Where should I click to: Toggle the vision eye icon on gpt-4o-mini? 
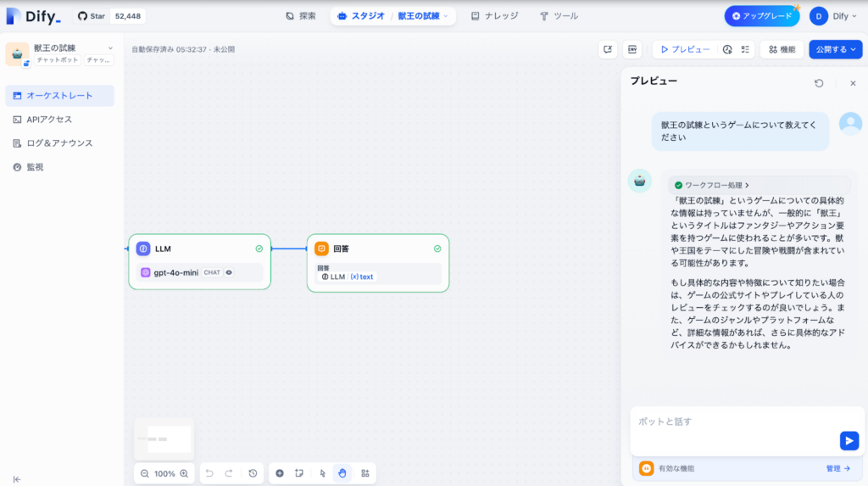click(x=229, y=272)
